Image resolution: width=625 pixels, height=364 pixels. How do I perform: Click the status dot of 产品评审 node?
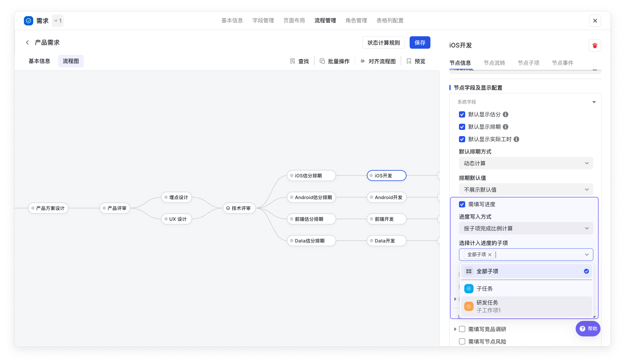coord(104,208)
